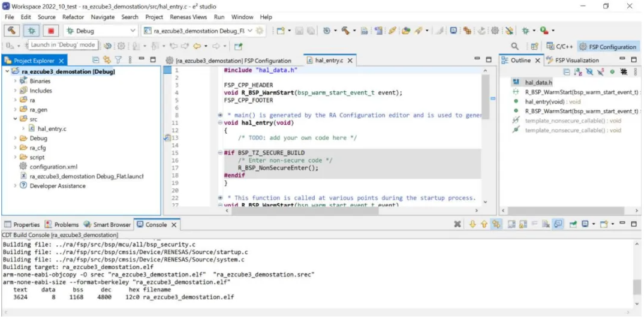Viewport: 644px width, 319px height.
Task: Open the Renesas Views menu
Action: [x=188, y=17]
